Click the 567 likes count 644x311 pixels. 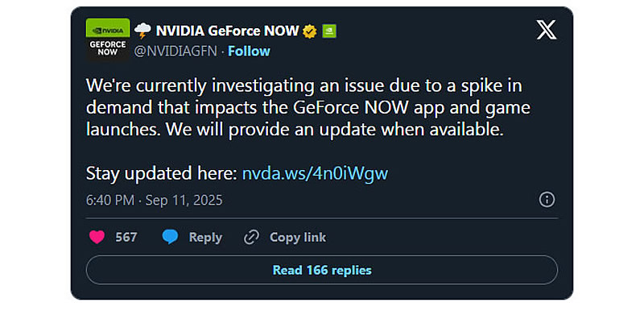[x=126, y=238]
